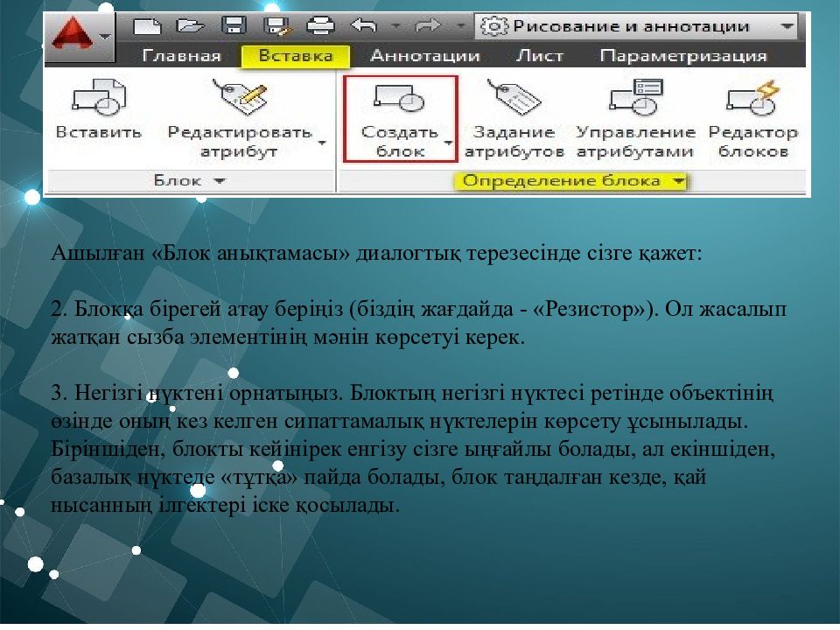Open the Рисование и аннотации workspace dropdown

tap(635, 26)
